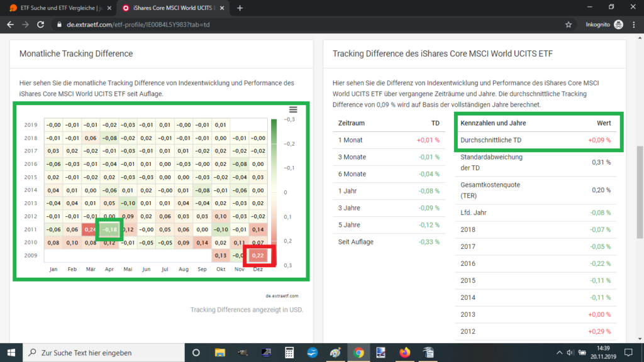Click the Dez month label under heatmap

[x=258, y=269]
